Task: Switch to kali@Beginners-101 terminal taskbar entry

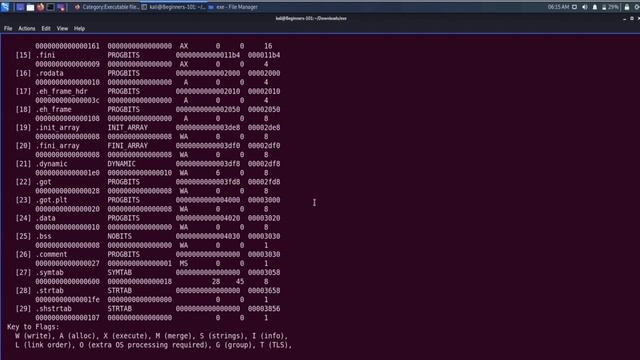Action: 173,7
